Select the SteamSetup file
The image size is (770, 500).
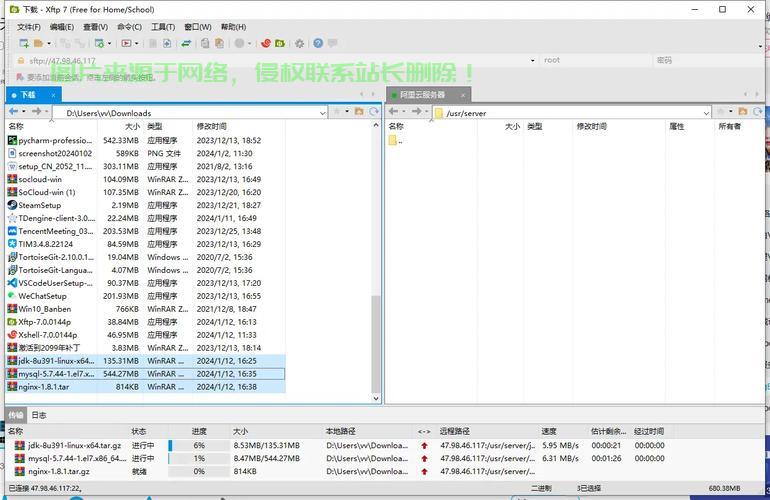(x=34, y=205)
